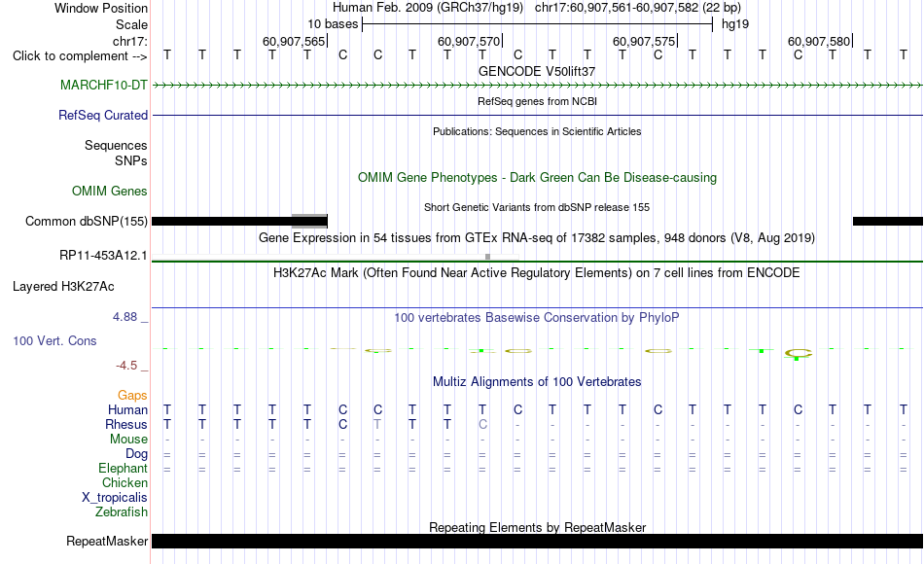
Task: Click the Chicken species row label
Action: tap(124, 483)
